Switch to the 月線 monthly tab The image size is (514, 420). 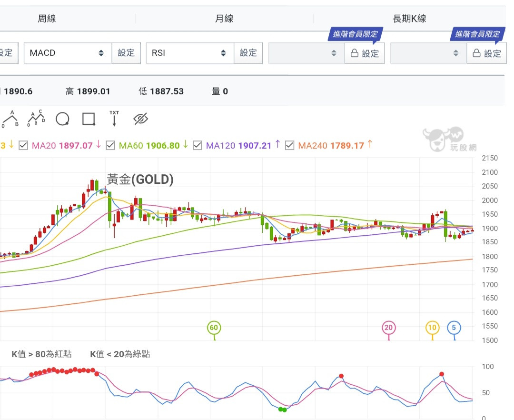(224, 19)
